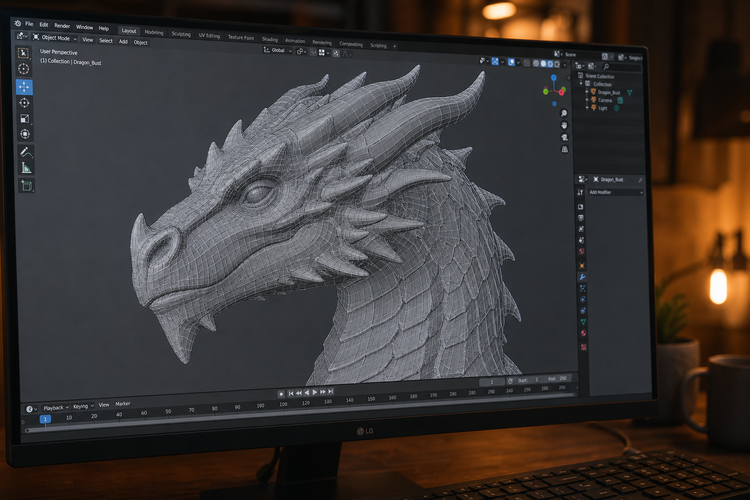Select the Scale tool
The width and height of the screenshot is (750, 500).
25,118
